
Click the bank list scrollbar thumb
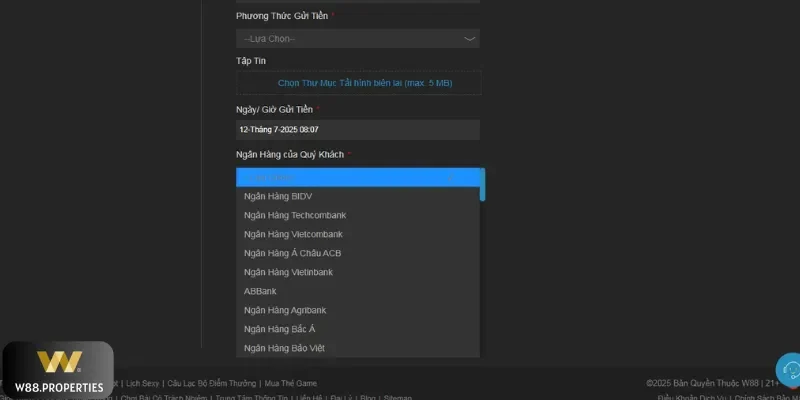click(483, 184)
